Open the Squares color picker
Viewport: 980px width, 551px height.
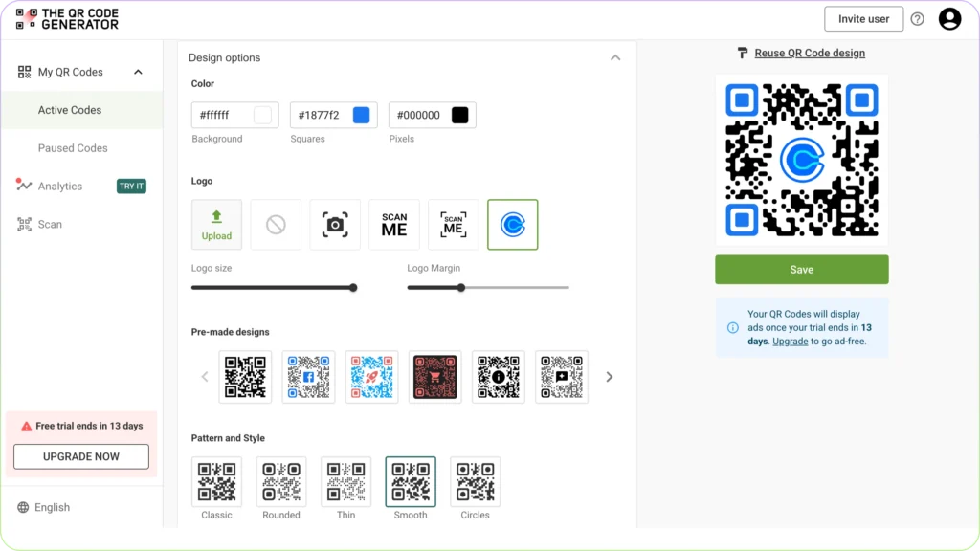(x=361, y=114)
